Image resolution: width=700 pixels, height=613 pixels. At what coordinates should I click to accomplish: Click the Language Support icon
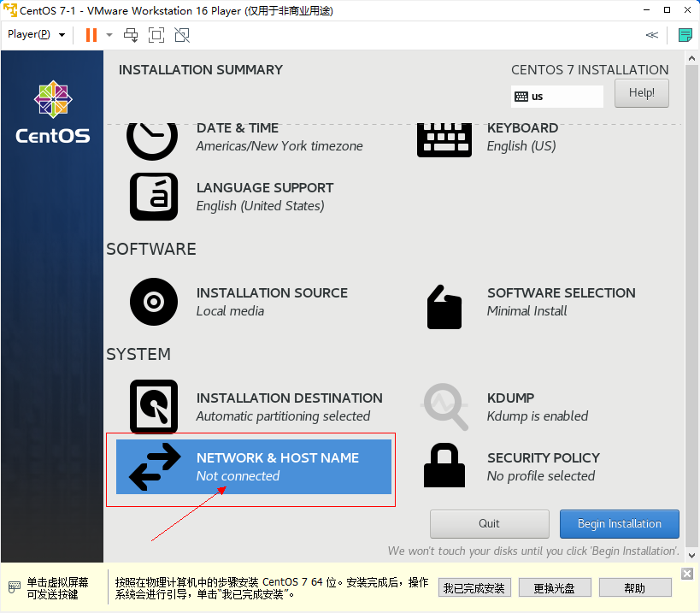154,197
